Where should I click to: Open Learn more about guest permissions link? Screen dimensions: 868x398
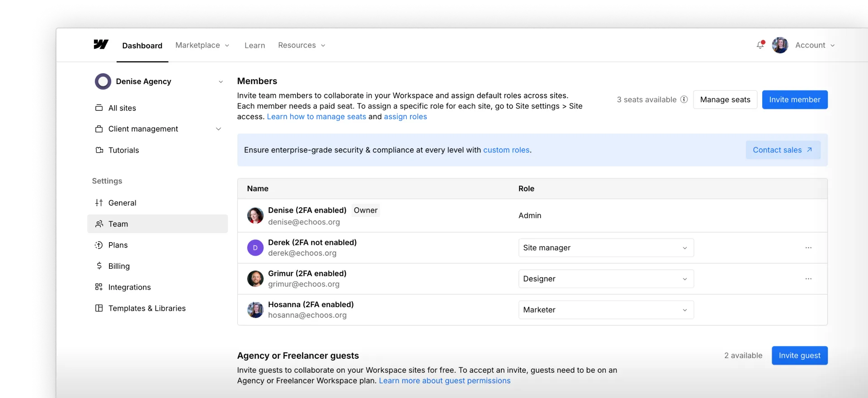tap(444, 381)
